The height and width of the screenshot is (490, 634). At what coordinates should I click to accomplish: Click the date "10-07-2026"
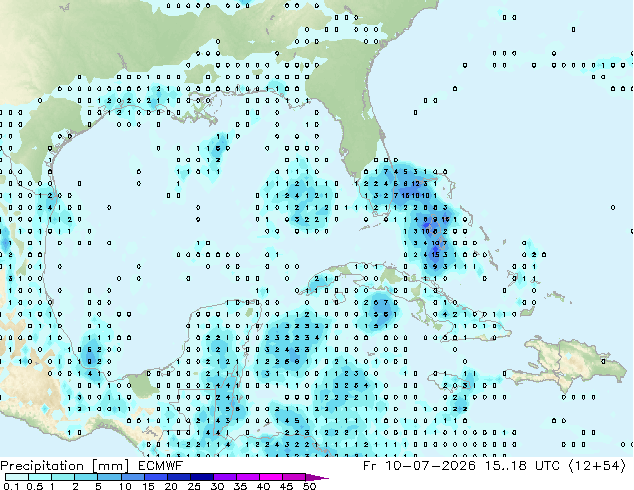pos(430,466)
